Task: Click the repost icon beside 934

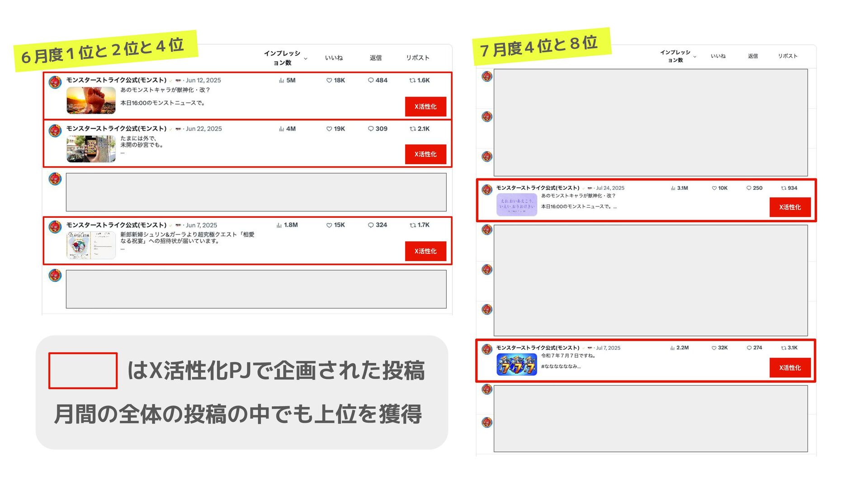Action: [x=784, y=188]
